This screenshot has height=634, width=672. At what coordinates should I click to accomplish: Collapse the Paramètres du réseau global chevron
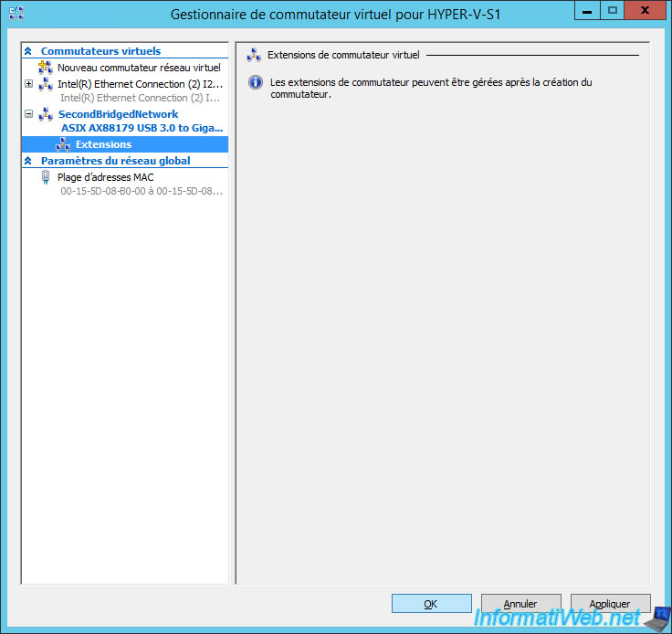pos(28,161)
